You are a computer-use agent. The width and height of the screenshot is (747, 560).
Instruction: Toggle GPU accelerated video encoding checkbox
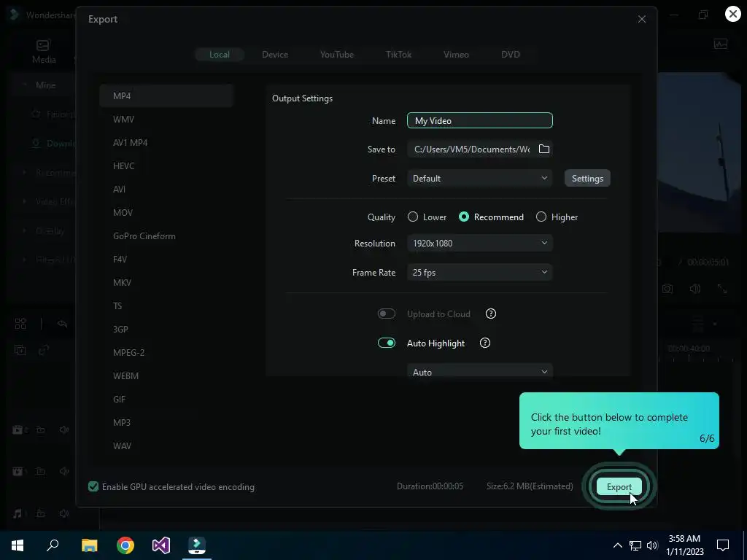93,486
